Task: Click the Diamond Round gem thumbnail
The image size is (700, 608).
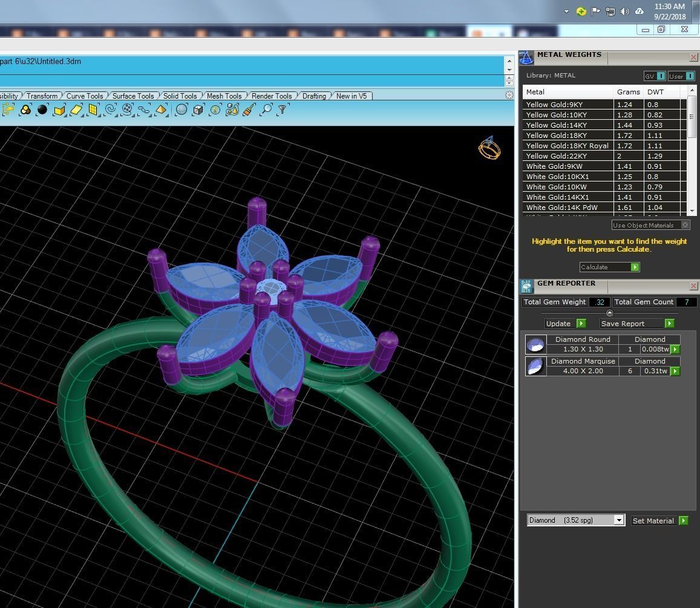Action: (535, 344)
